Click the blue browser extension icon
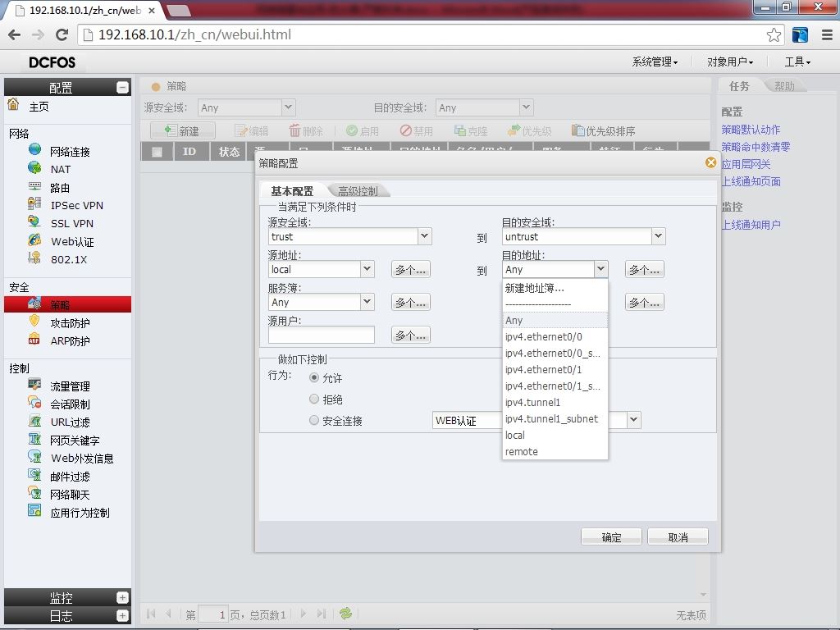The width and height of the screenshot is (840, 630). (x=800, y=34)
